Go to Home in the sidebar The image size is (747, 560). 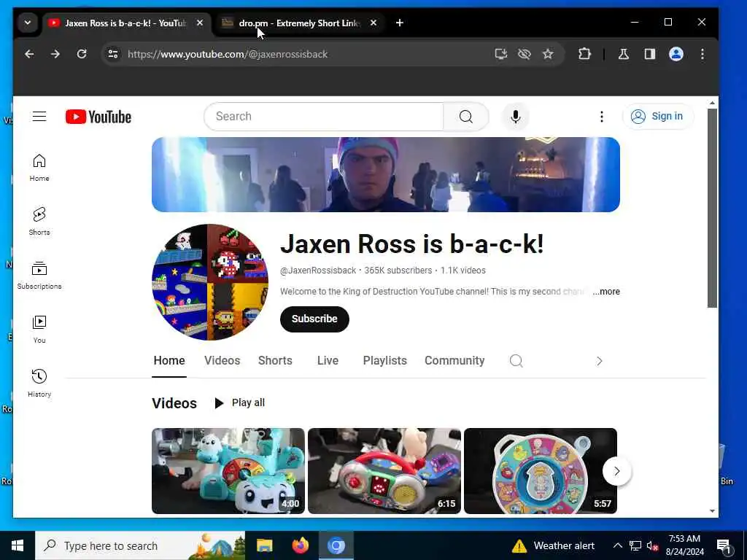39,168
